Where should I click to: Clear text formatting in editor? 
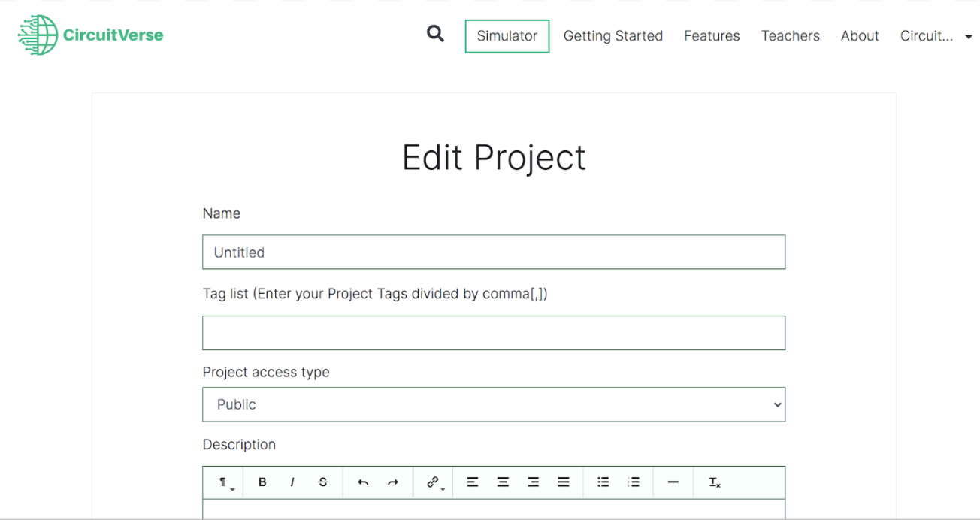click(715, 482)
